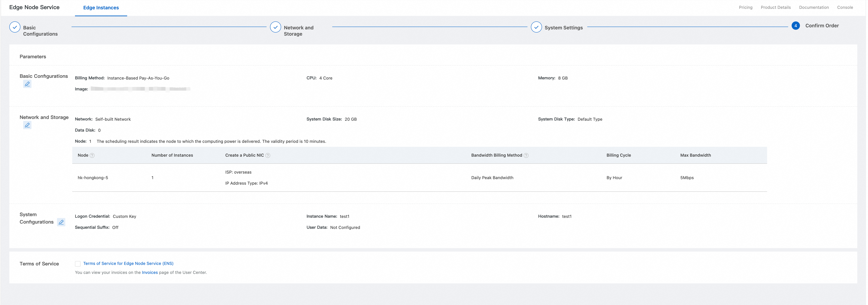Open the Console link in the header
868x305 pixels.
coord(845,7)
